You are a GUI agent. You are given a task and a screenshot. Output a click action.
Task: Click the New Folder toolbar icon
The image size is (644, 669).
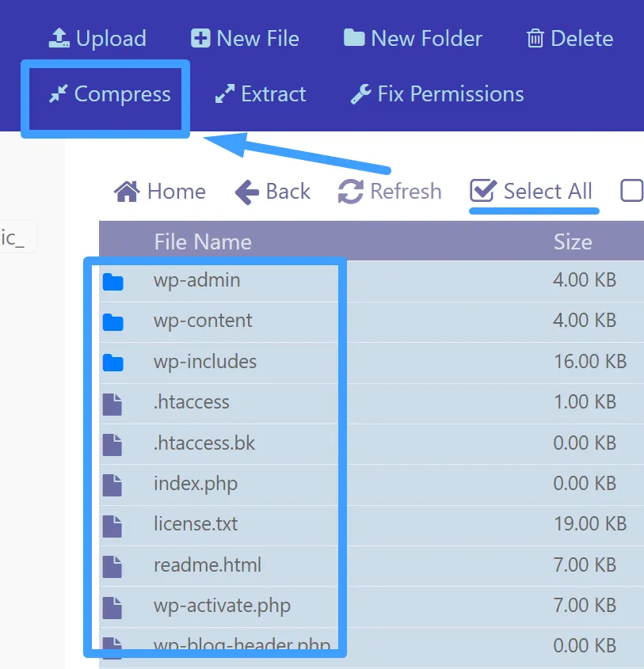click(353, 38)
